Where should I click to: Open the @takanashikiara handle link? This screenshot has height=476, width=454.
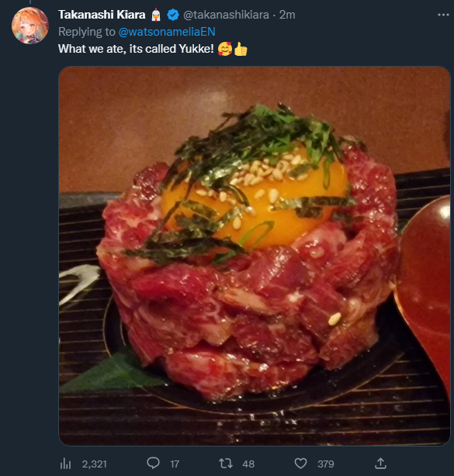pyautogui.click(x=226, y=15)
